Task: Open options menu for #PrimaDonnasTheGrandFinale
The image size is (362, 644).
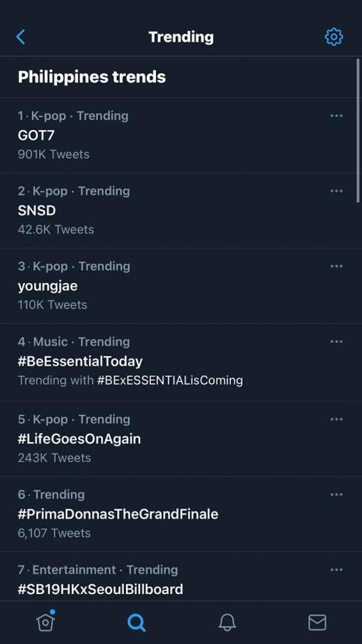Action: [x=337, y=494]
